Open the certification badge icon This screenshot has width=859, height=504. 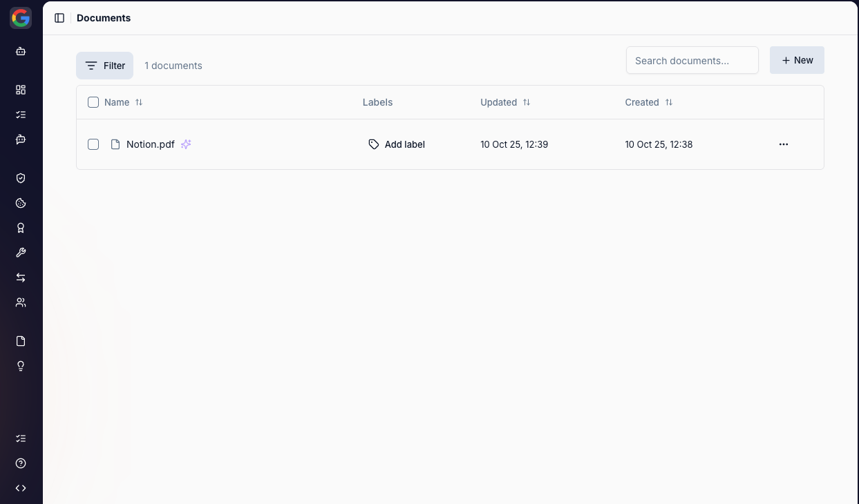[x=21, y=228]
